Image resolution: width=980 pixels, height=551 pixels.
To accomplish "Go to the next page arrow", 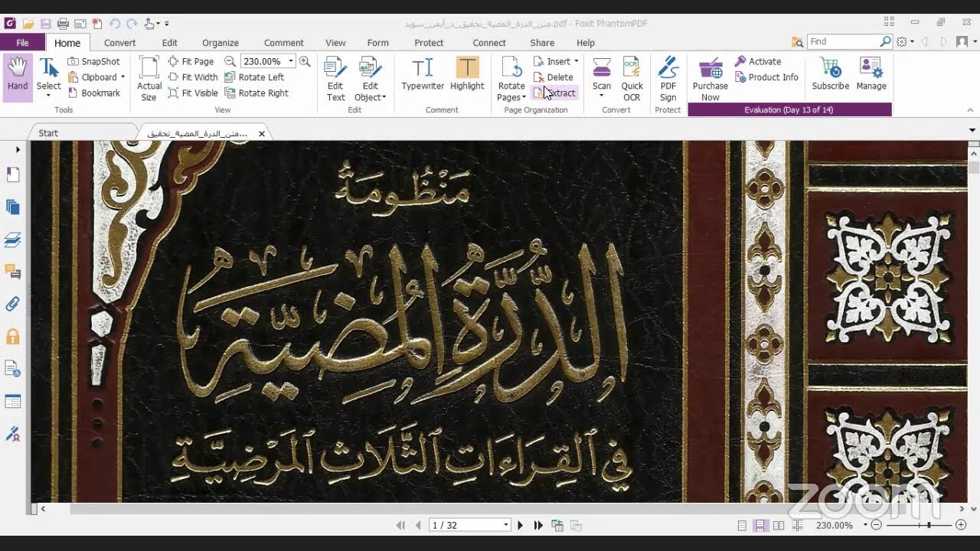I will pos(521,526).
